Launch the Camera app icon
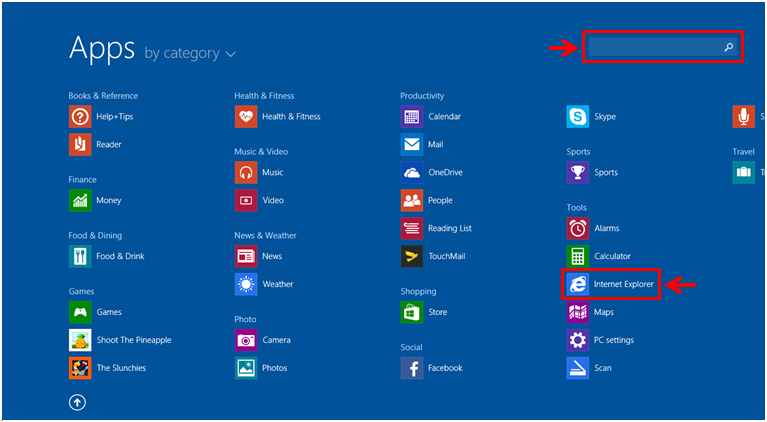 coord(246,340)
